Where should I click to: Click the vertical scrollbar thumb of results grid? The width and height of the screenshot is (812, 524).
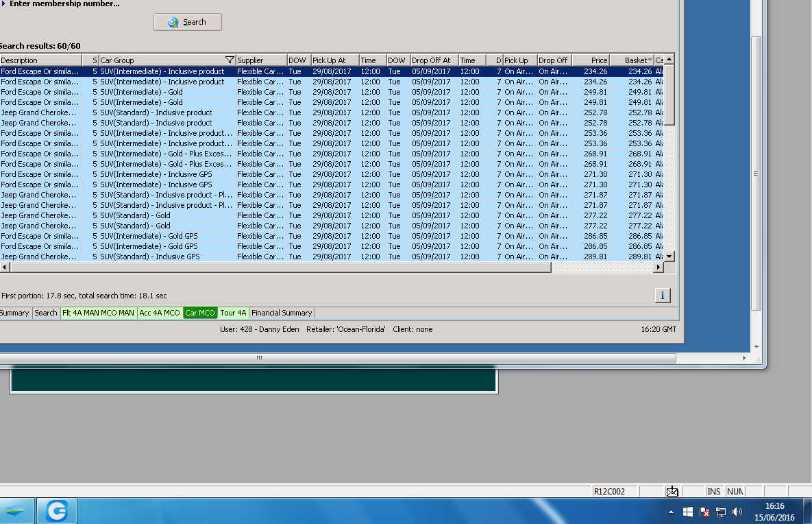click(669, 95)
